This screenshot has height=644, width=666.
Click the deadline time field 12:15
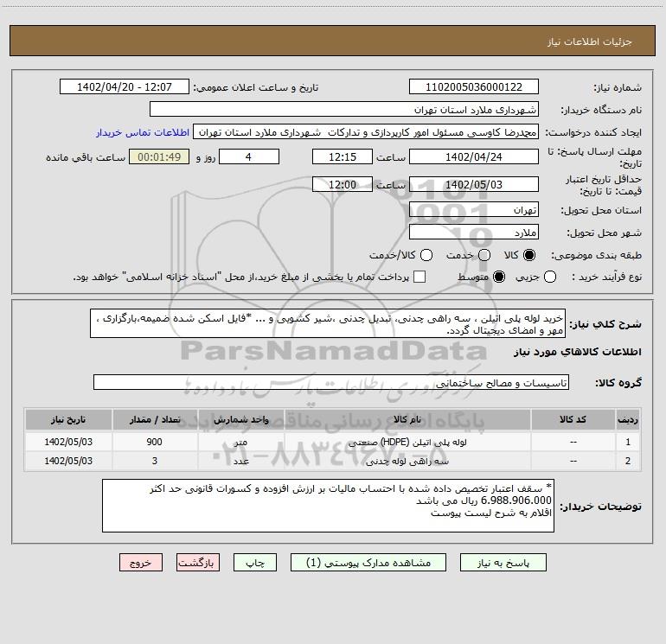coord(343,156)
